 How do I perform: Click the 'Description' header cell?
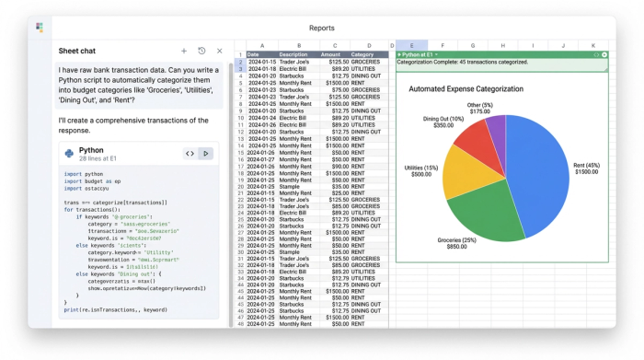[x=299, y=54]
